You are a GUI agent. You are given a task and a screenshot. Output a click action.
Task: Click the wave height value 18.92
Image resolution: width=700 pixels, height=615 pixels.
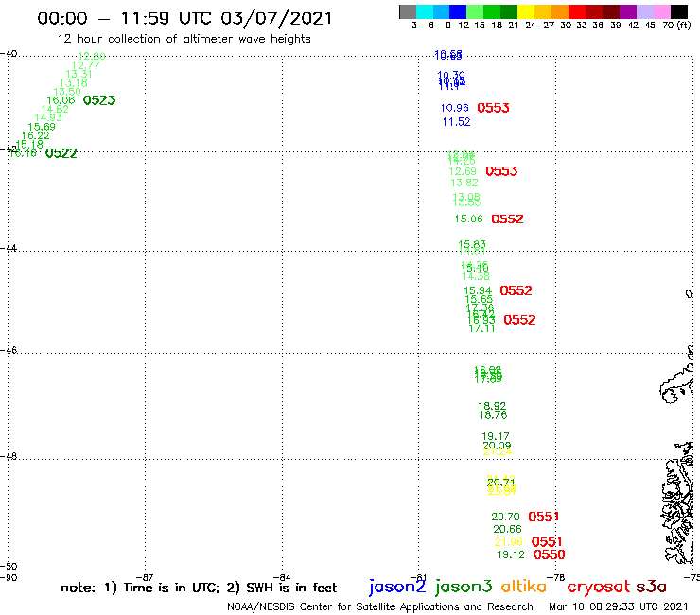click(x=492, y=406)
